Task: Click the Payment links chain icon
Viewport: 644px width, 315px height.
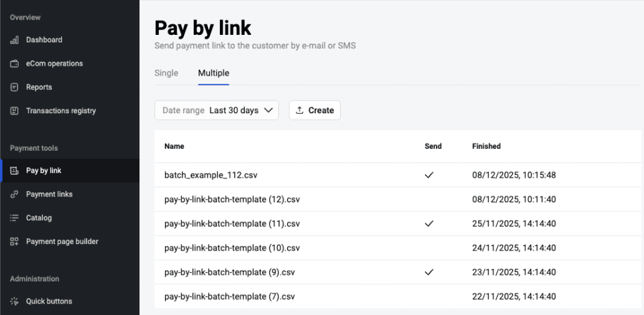Action: click(x=14, y=194)
